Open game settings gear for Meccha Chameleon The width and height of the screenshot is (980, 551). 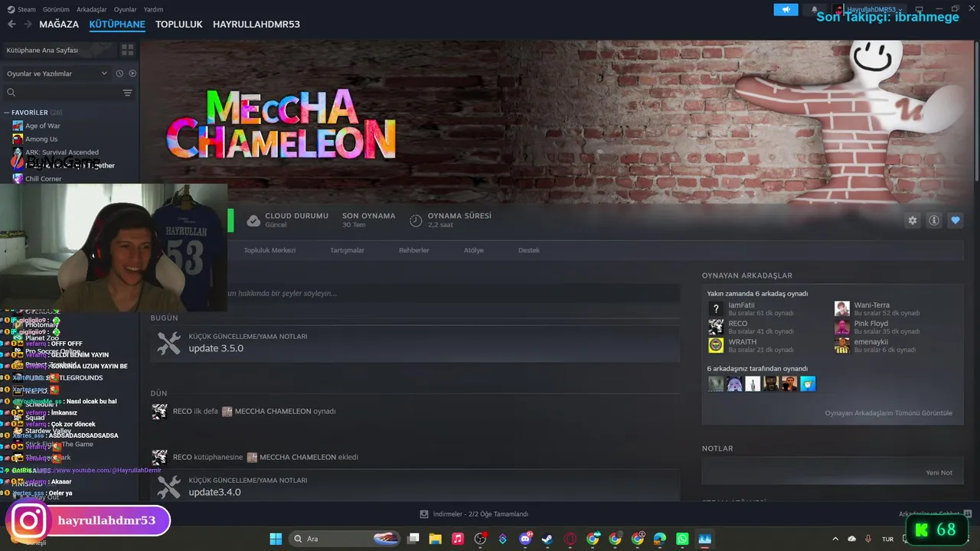click(x=913, y=220)
